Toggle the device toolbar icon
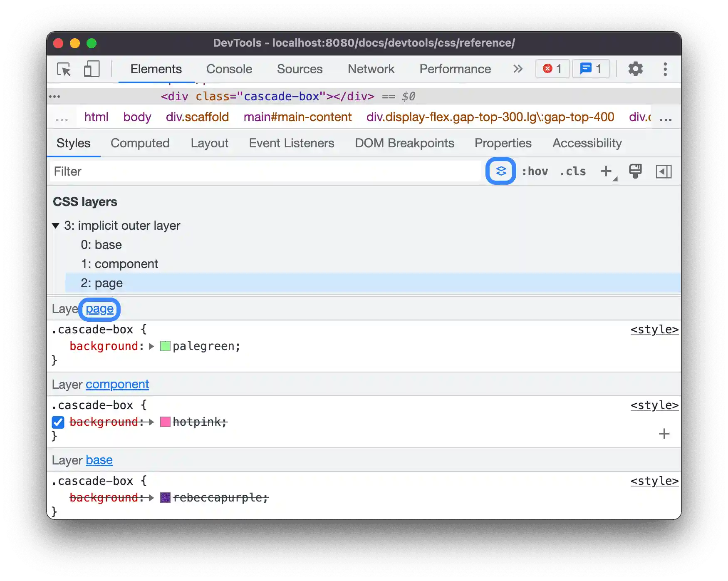728x581 pixels. 92,69
